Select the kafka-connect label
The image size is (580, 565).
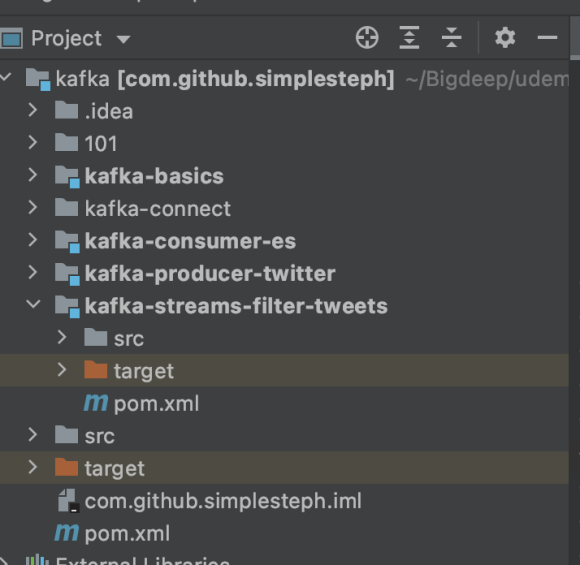(158, 209)
